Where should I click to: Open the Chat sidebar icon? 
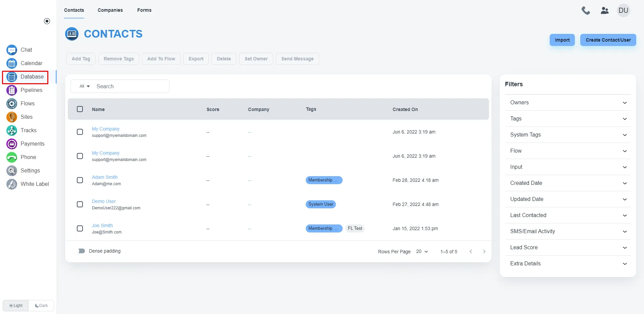click(x=12, y=50)
